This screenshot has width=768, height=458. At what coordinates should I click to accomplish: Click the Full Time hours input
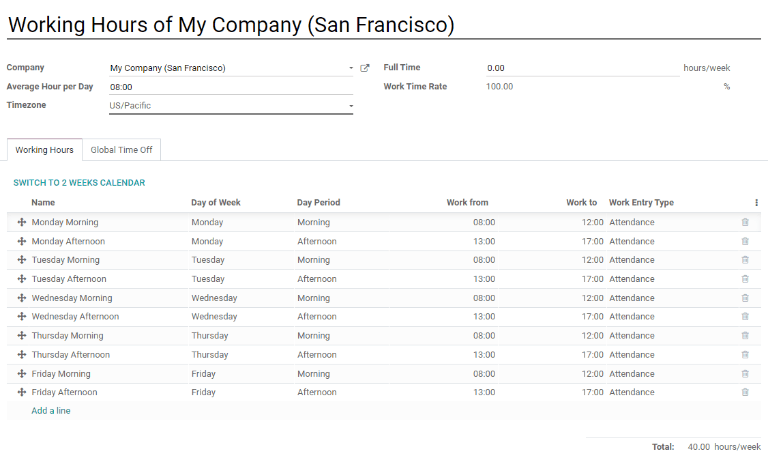[580, 68]
